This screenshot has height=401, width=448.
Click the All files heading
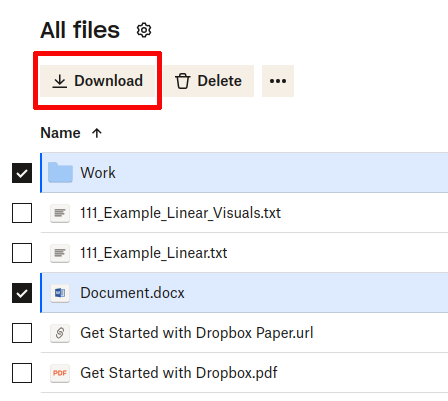click(80, 30)
